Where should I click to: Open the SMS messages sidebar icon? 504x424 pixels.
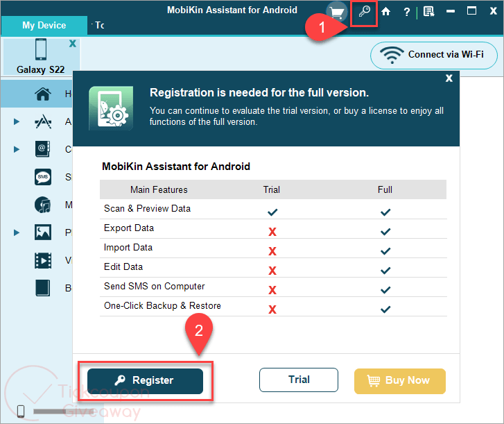click(x=43, y=177)
